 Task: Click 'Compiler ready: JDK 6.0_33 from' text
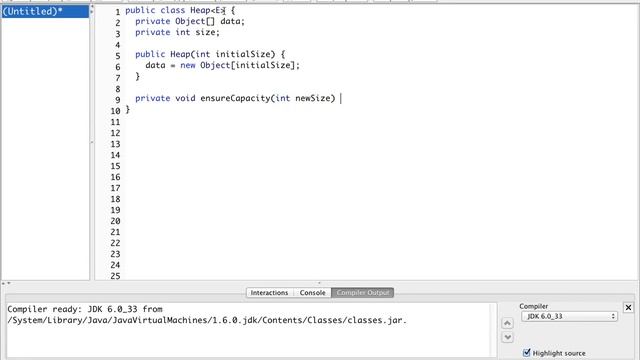click(x=85, y=309)
